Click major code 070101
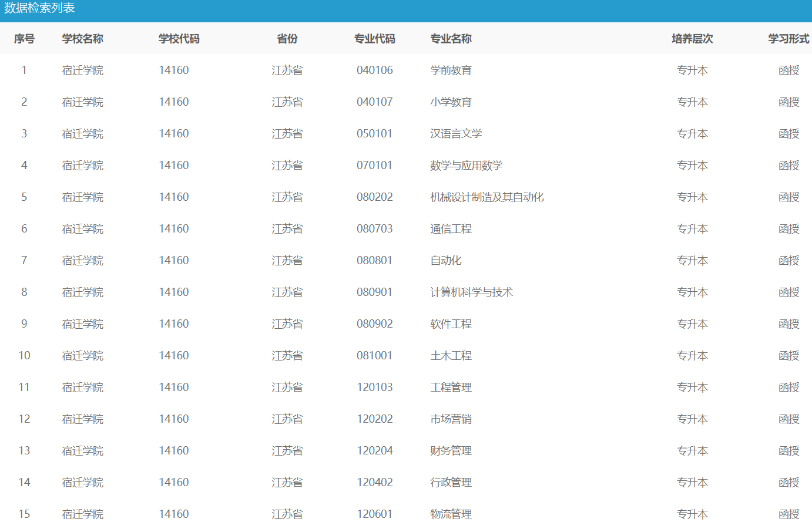The width and height of the screenshot is (812, 529). click(375, 166)
